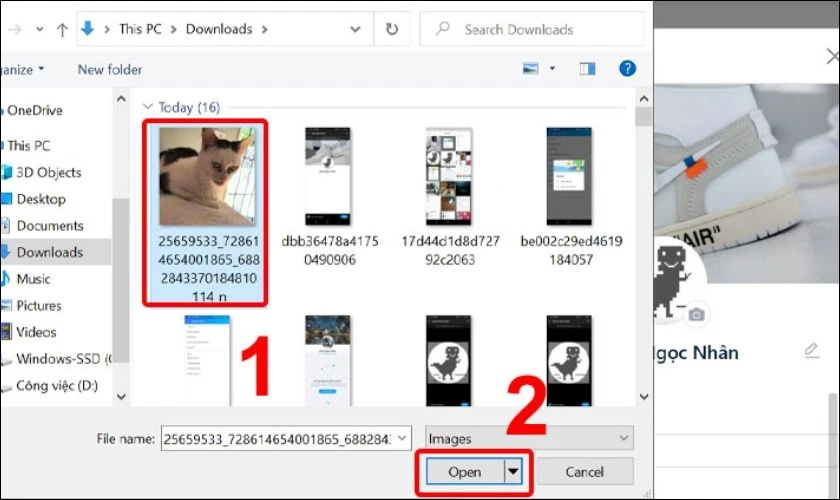The image size is (840, 500).
Task: Select the cat photo thumbnail
Action: click(x=207, y=177)
